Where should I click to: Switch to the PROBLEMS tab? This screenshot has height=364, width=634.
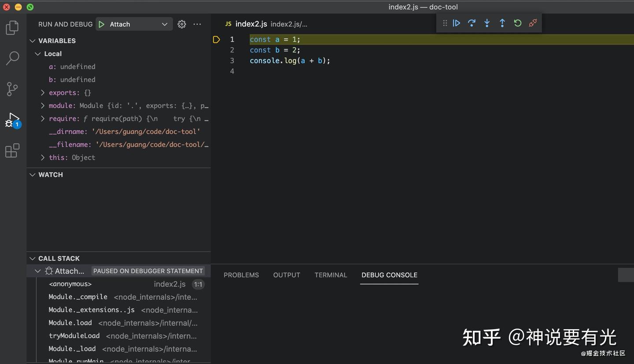241,275
